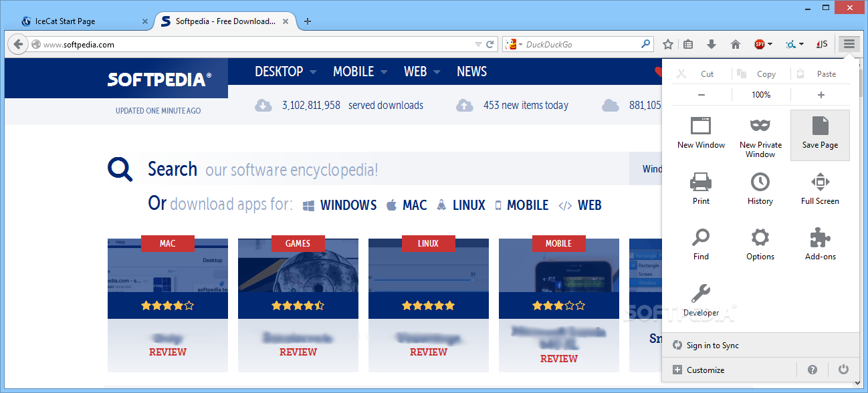Open the hamburger menu button

pyautogui.click(x=849, y=44)
